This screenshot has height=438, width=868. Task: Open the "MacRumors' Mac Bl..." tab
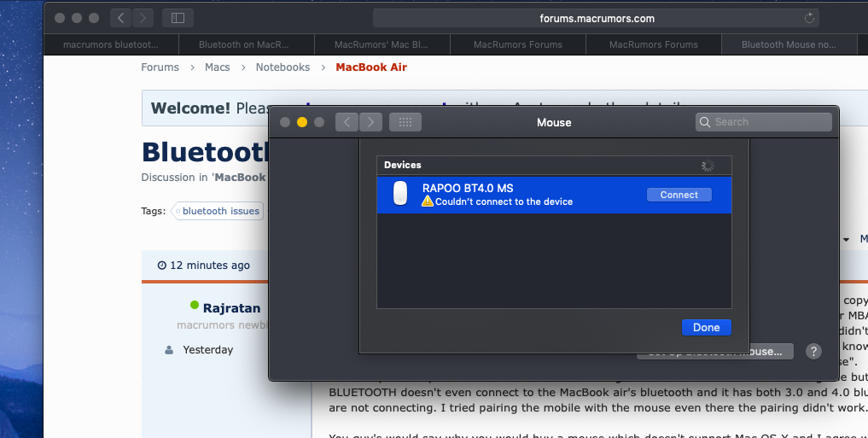[x=382, y=44]
